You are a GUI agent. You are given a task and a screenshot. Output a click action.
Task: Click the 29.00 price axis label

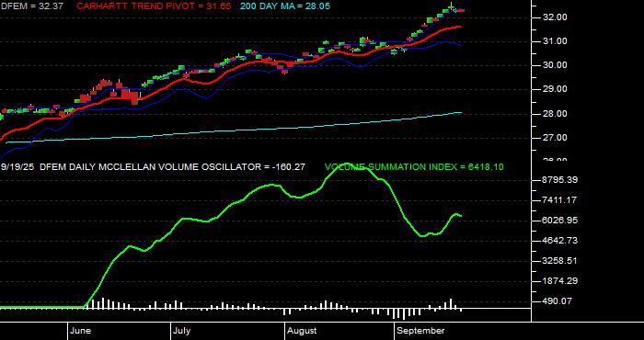pos(555,89)
